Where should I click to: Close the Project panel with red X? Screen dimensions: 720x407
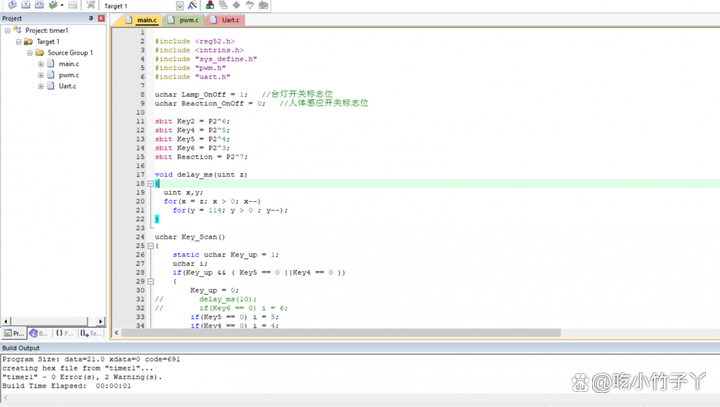click(x=100, y=18)
